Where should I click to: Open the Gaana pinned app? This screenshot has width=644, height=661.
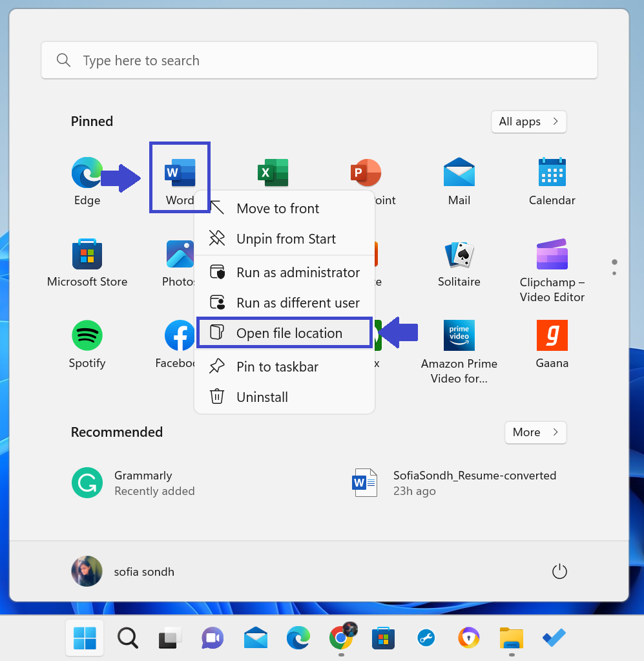tap(552, 336)
